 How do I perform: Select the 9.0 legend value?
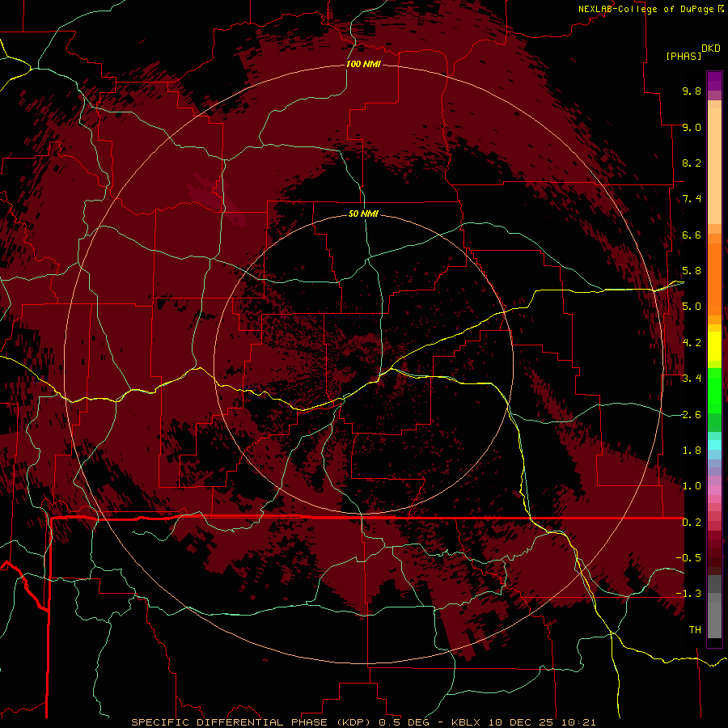(692, 127)
